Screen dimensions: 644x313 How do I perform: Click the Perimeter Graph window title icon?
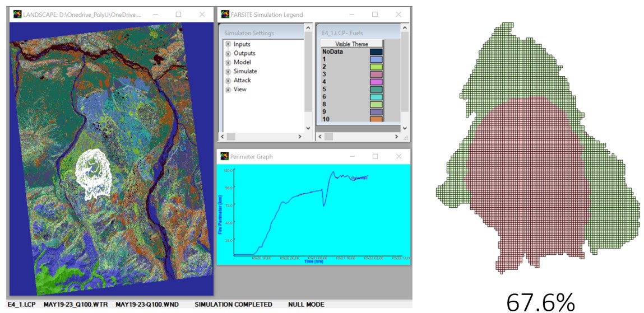pyautogui.click(x=225, y=157)
